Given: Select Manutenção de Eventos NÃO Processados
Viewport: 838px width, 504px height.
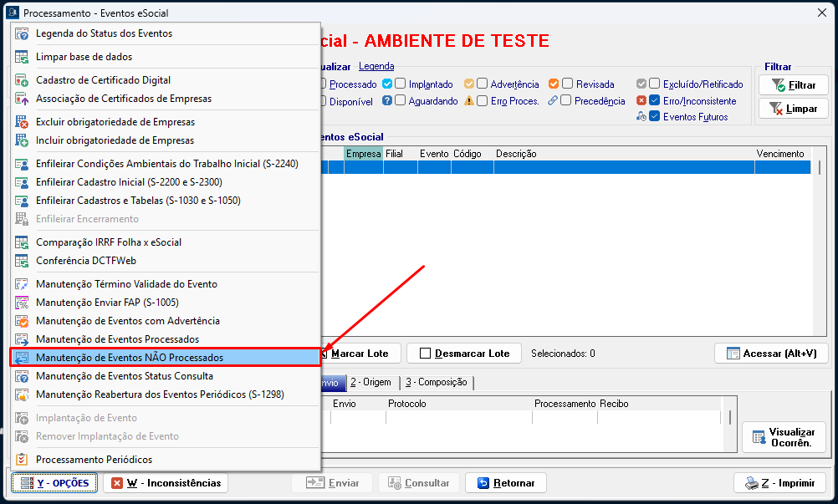Looking at the screenshot, I should click(130, 358).
